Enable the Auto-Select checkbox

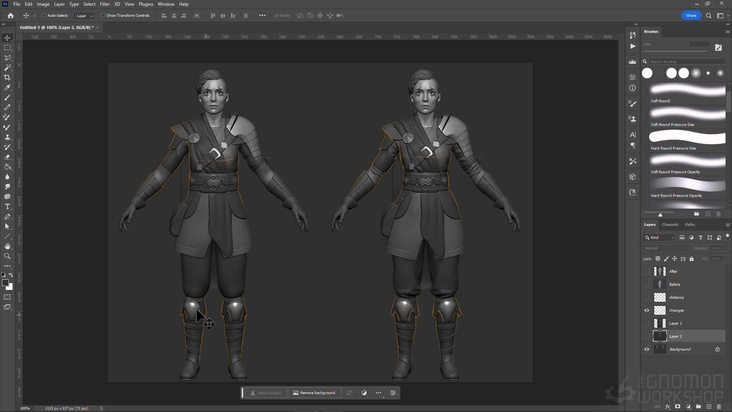click(x=43, y=16)
